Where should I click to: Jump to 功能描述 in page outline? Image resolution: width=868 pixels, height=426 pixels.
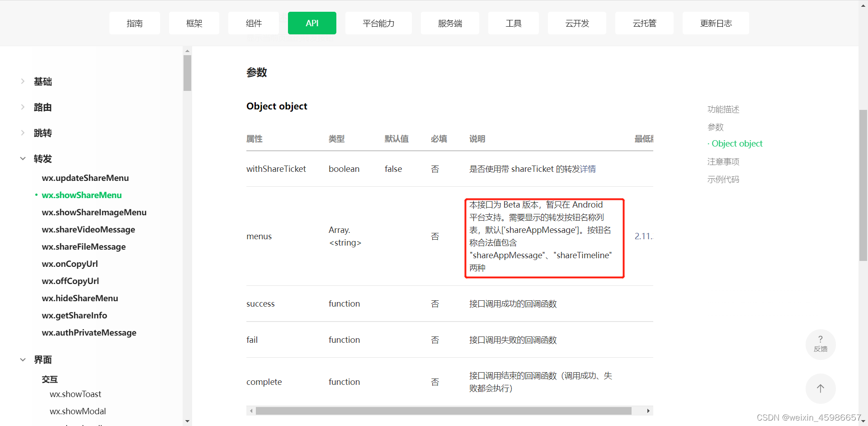[723, 109]
